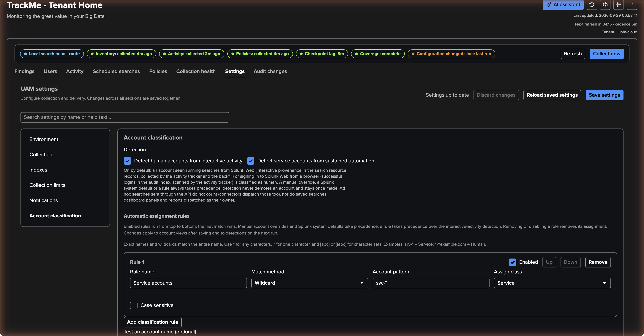Open the AI assistant
The image size is (644, 336).
pyautogui.click(x=563, y=5)
